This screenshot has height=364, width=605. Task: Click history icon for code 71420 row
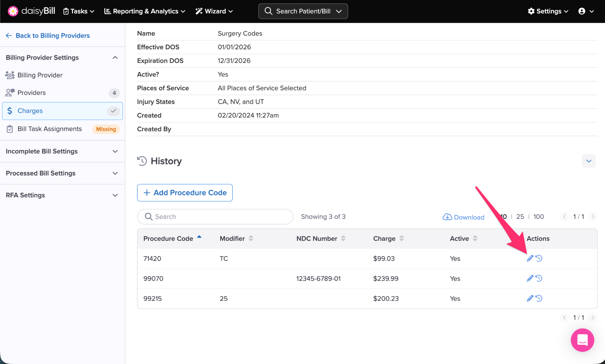point(539,259)
